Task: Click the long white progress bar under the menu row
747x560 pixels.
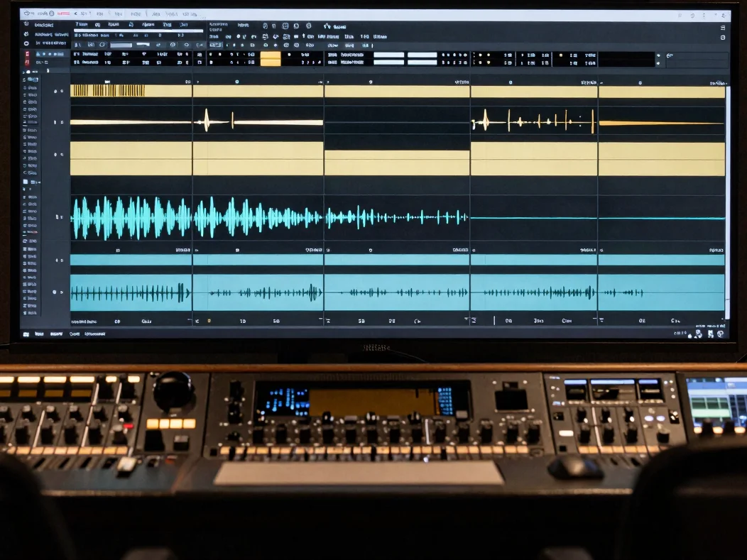Action: [138, 31]
